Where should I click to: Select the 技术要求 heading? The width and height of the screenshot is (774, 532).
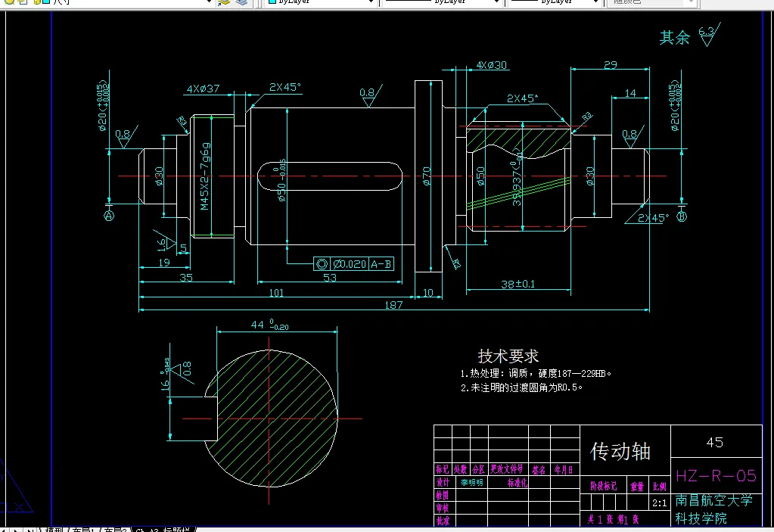pos(508,356)
